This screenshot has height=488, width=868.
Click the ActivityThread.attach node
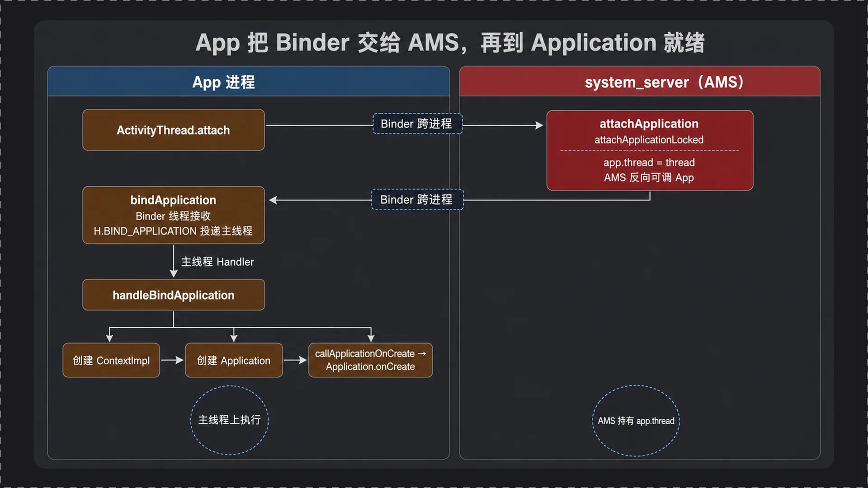coord(174,130)
